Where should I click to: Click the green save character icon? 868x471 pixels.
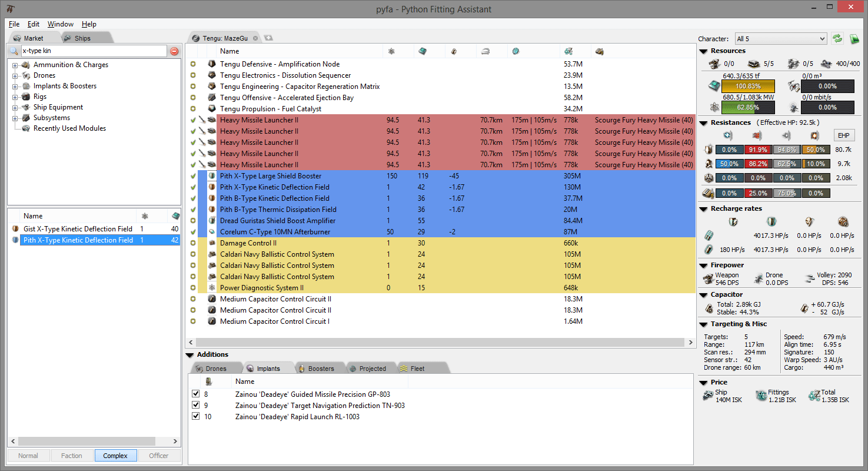[854, 39]
